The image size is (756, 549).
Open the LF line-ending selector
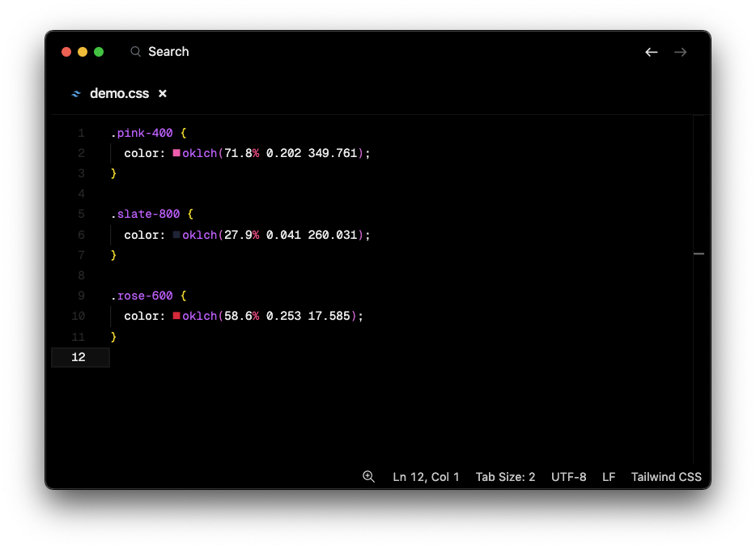pyautogui.click(x=608, y=477)
